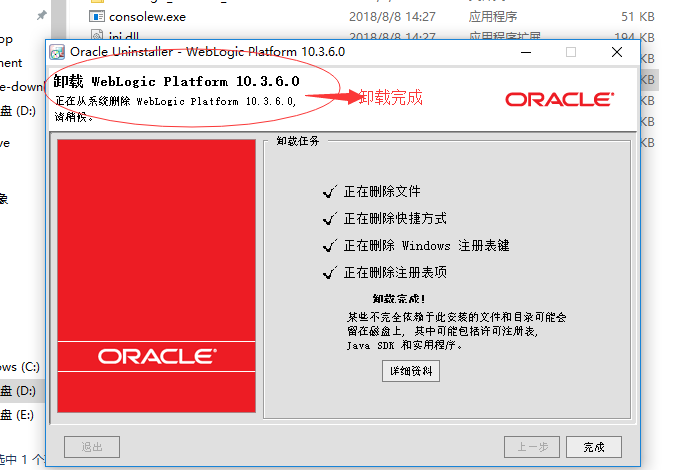Close the Oracle Uninstaller window
673x470 pixels.
point(617,52)
